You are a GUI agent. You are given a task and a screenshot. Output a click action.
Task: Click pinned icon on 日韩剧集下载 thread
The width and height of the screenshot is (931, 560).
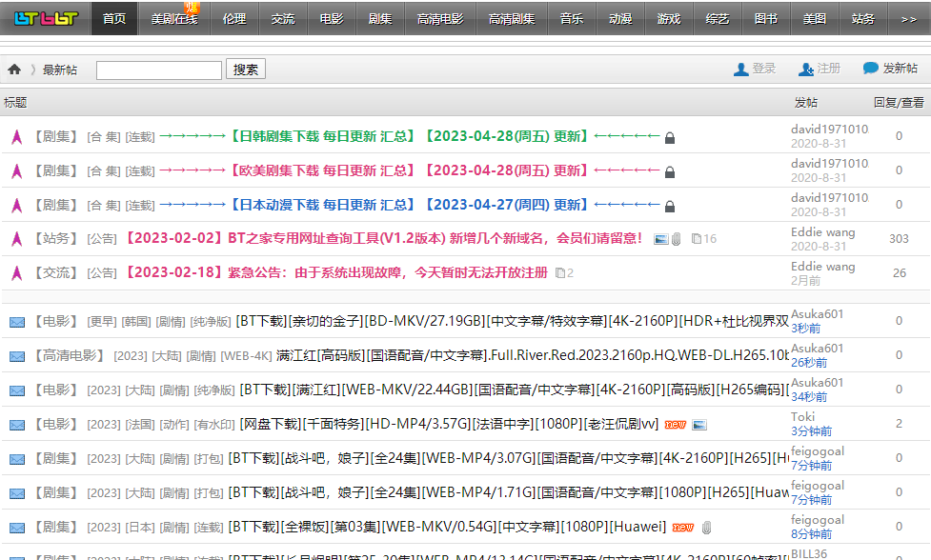click(x=16, y=137)
